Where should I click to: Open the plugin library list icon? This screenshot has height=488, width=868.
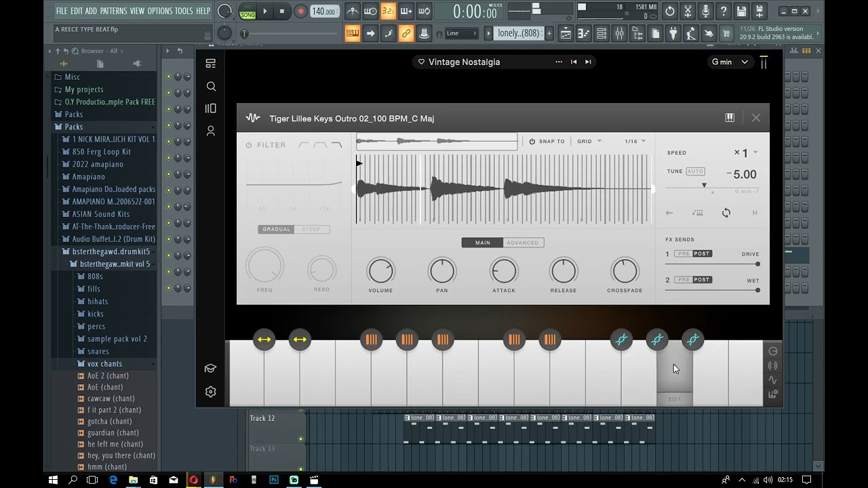pos(211,64)
